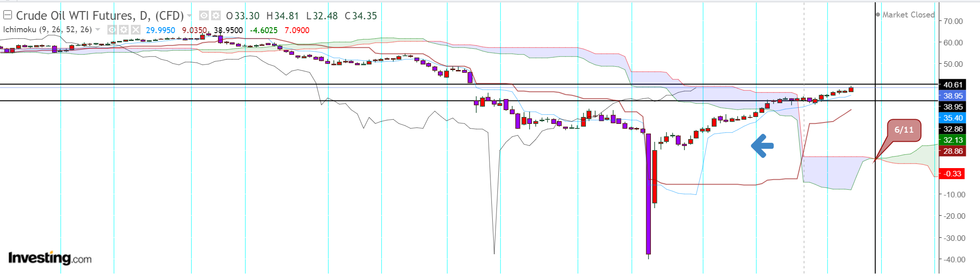Expand the Ichimoku indicator dropdown arrow
This screenshot has width=980, height=280.
click(97, 30)
